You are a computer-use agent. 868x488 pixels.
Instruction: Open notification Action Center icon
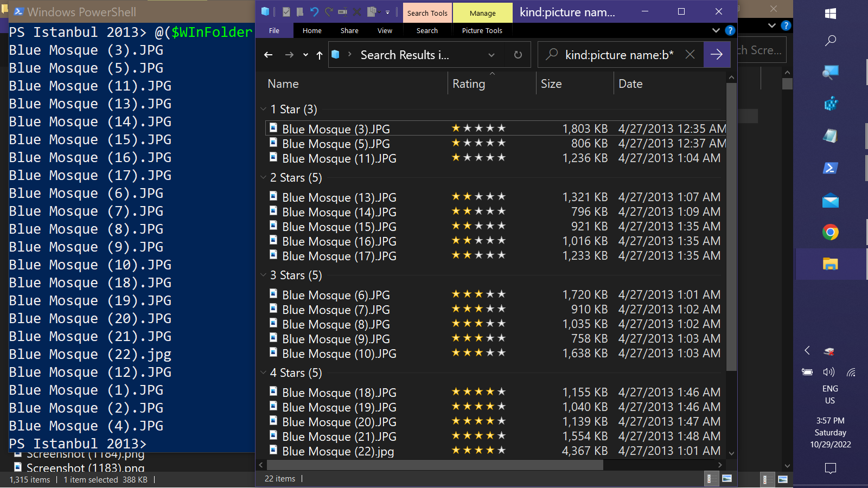(831, 468)
